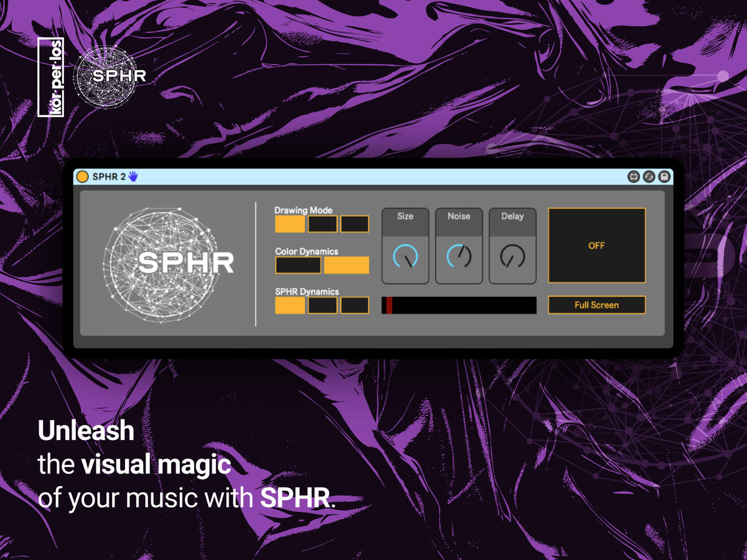Toggle the SPHR 2 device activator circle

82,177
